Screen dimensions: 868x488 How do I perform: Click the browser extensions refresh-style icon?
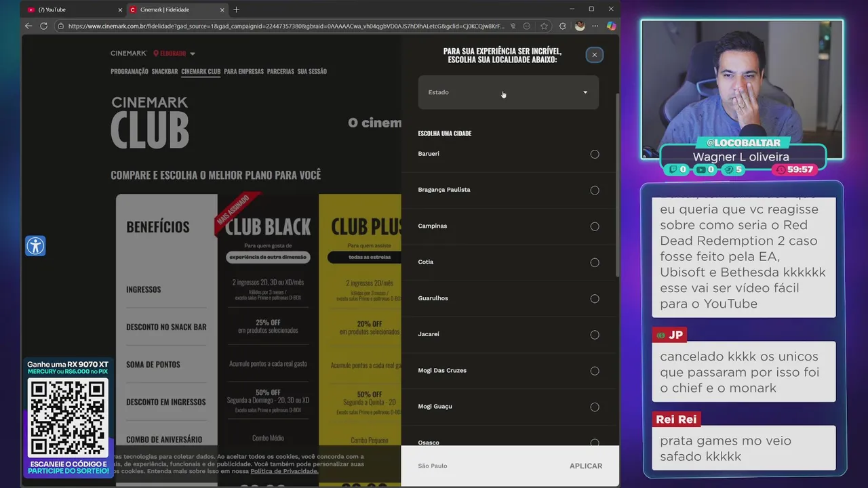(x=562, y=26)
